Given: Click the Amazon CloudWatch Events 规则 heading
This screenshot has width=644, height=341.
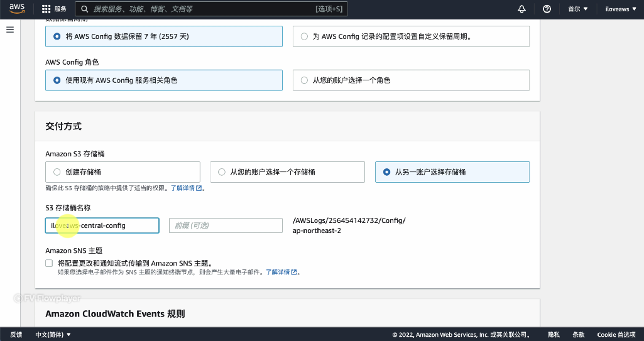Looking at the screenshot, I should pos(115,314).
